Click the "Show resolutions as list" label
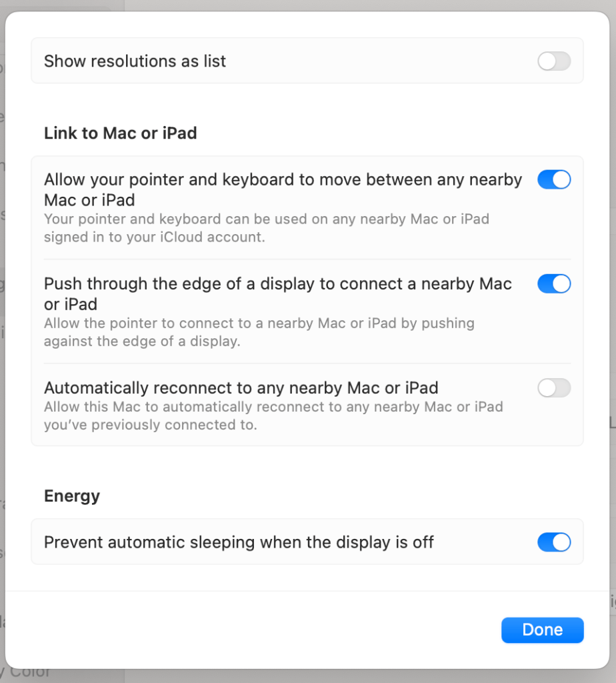 135,61
